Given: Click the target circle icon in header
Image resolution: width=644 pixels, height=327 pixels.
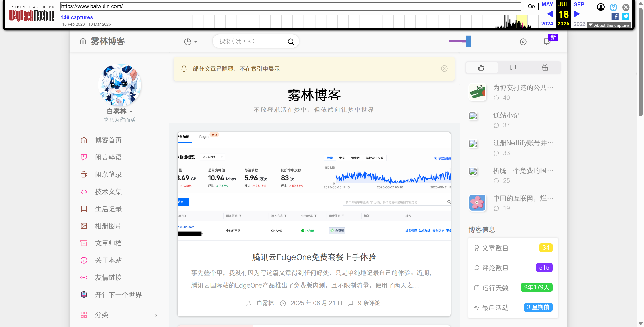Looking at the screenshot, I should click(x=523, y=42).
